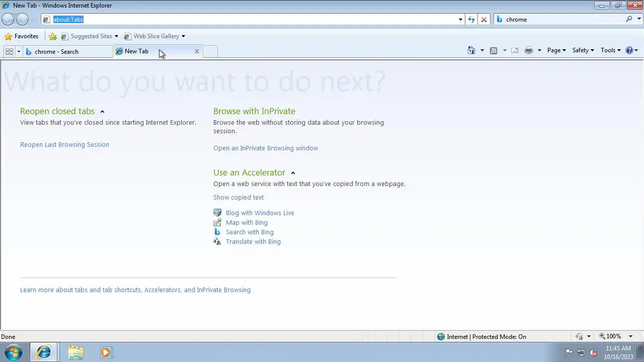The width and height of the screenshot is (644, 362).
Task: Open the search provider dropdown arrow
Action: pos(639,19)
